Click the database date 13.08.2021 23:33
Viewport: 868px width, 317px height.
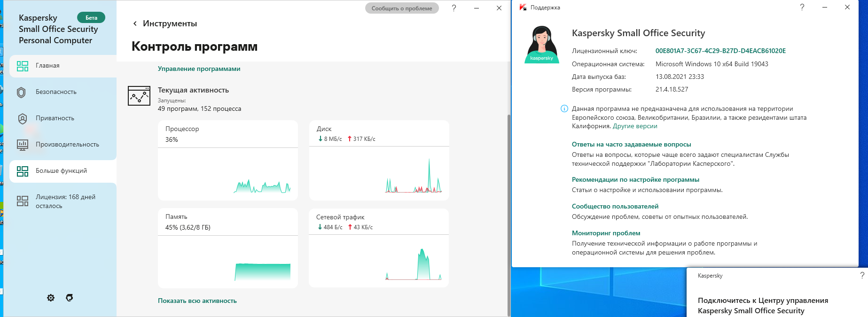click(x=680, y=77)
